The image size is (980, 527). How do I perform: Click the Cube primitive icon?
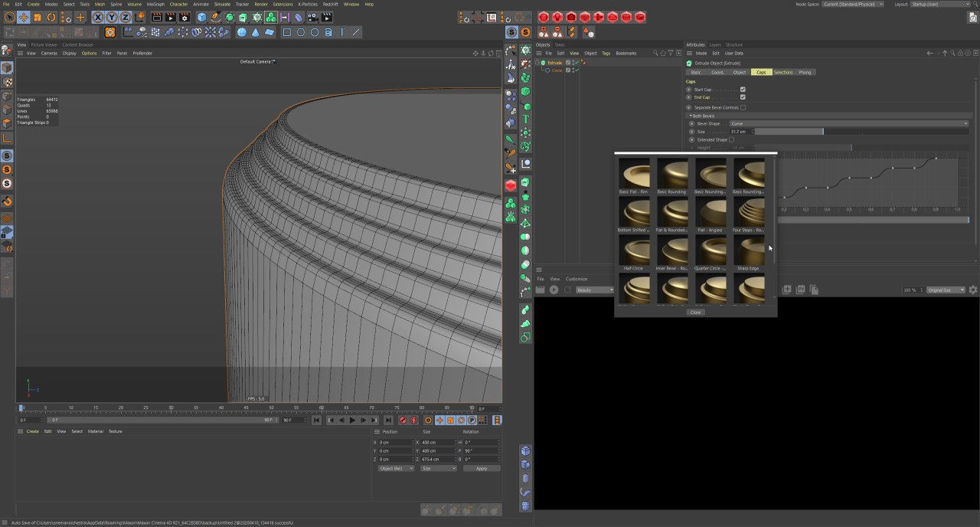(202, 17)
